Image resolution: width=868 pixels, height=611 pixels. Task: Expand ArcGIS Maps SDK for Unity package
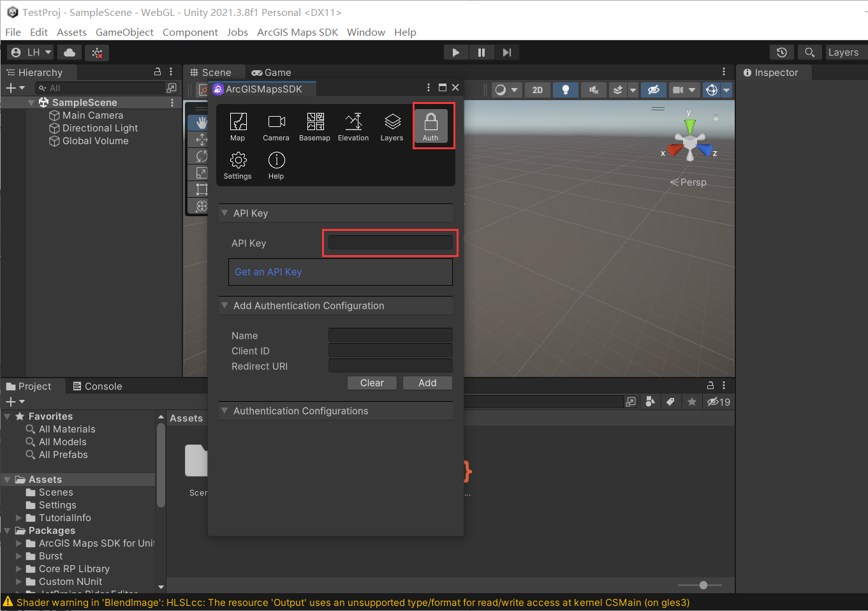click(19, 543)
